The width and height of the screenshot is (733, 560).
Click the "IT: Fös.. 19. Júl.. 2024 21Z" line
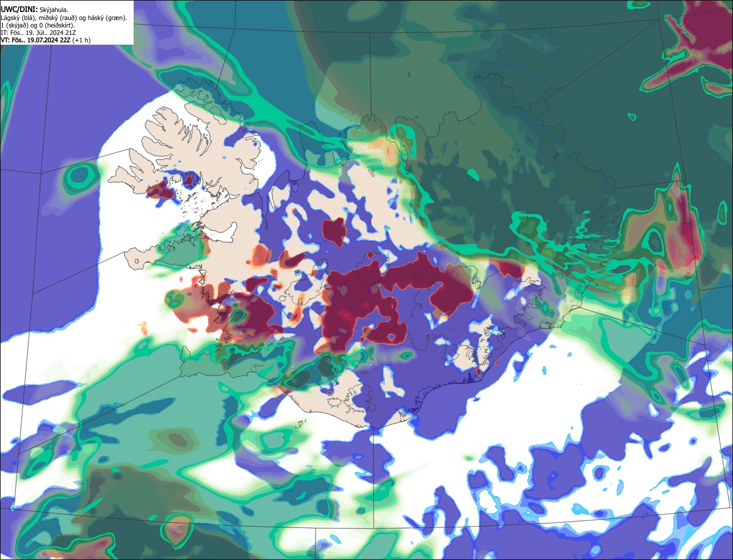tap(38, 33)
